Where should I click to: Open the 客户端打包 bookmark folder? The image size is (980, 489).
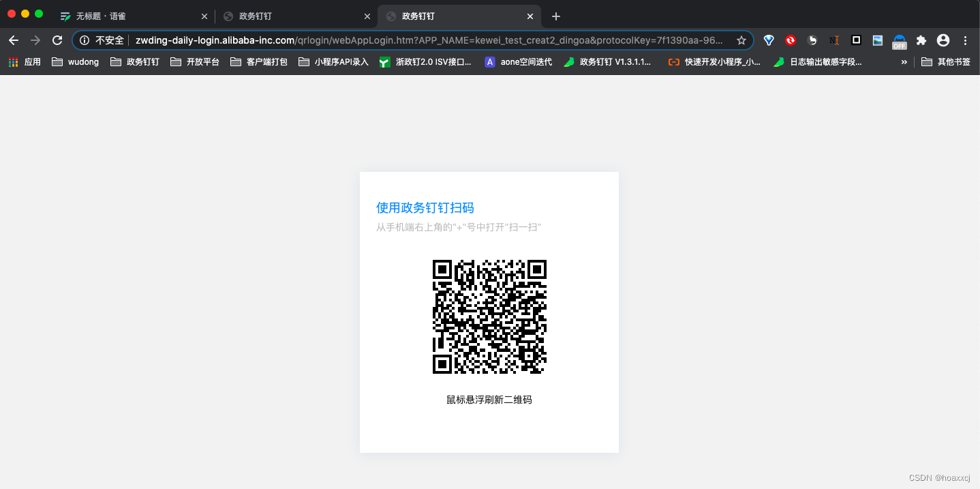pyautogui.click(x=259, y=62)
